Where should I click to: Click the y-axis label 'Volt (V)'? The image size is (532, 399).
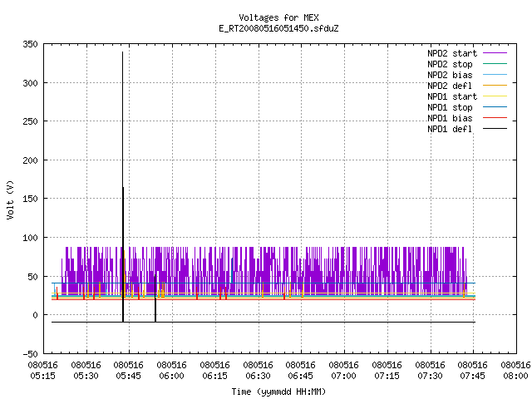[x=10, y=199]
